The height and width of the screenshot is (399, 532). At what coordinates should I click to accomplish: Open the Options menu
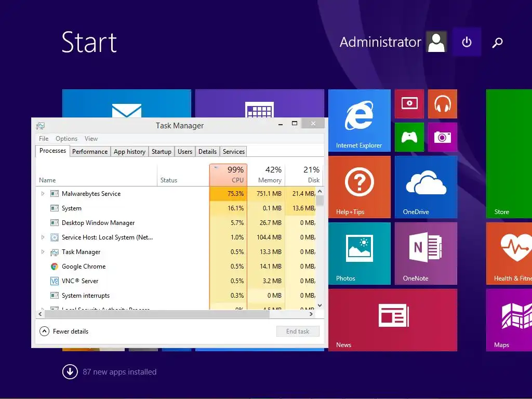point(66,138)
